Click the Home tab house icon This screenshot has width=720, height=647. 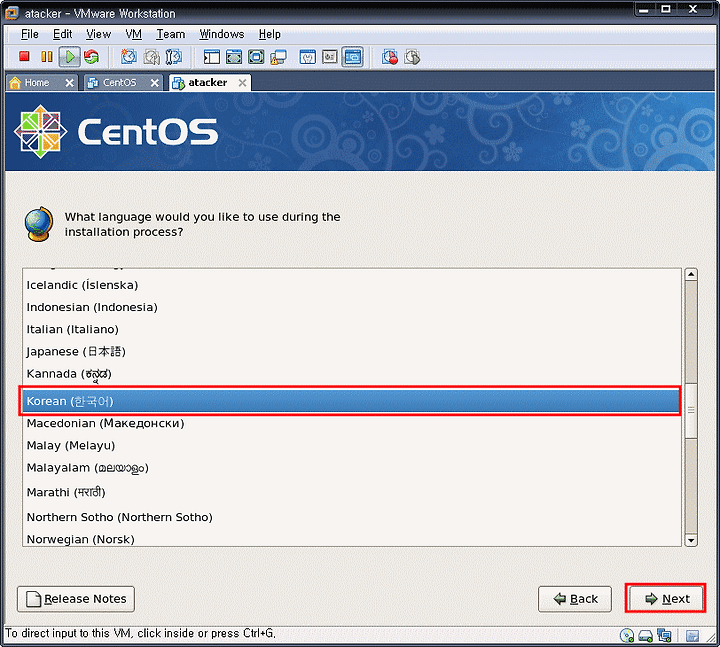[15, 83]
